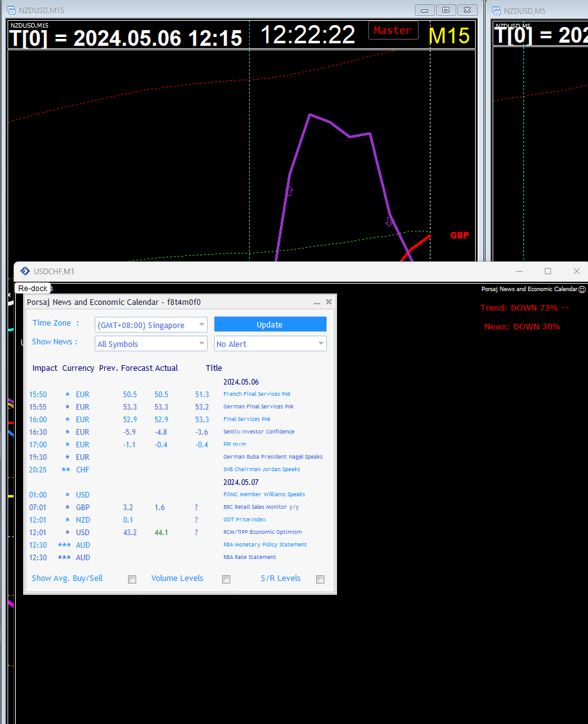This screenshot has width=588, height=724.
Task: Click the 12:22:22 clock on chart
Action: coord(307,35)
